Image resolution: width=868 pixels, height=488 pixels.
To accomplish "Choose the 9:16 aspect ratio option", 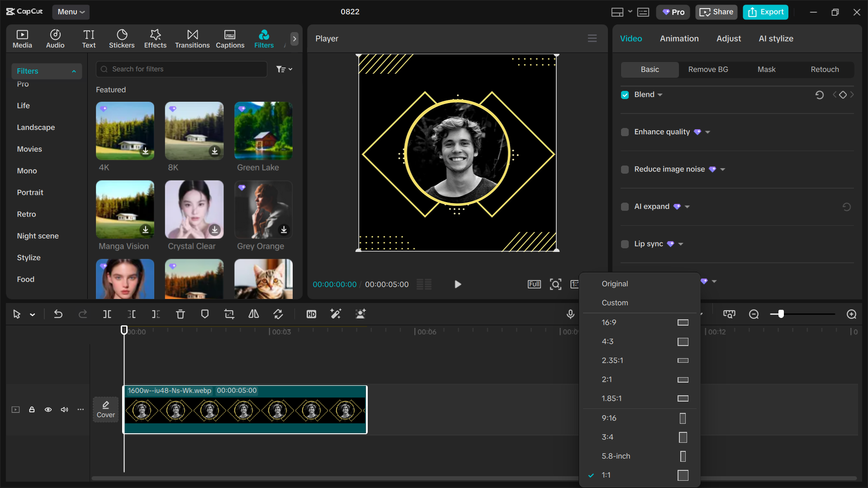I will tap(609, 418).
